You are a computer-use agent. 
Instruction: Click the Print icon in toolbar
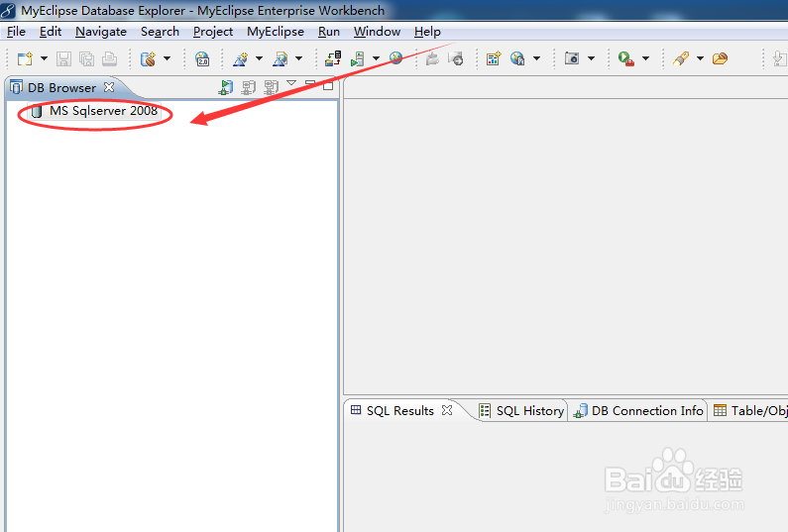point(109,58)
